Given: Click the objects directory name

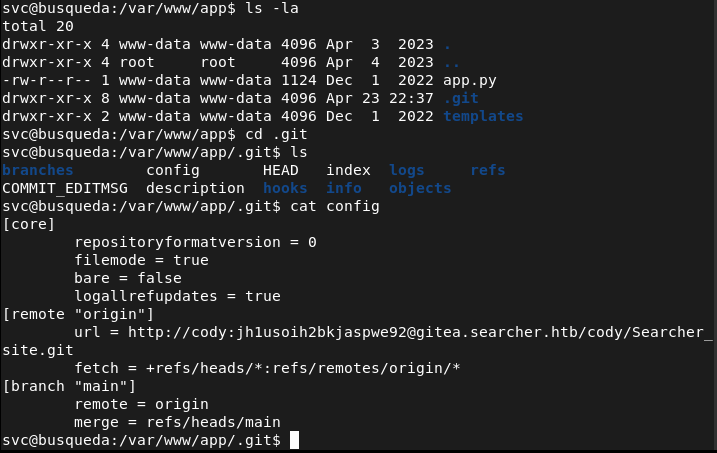Looking at the screenshot, I should pos(420,188).
